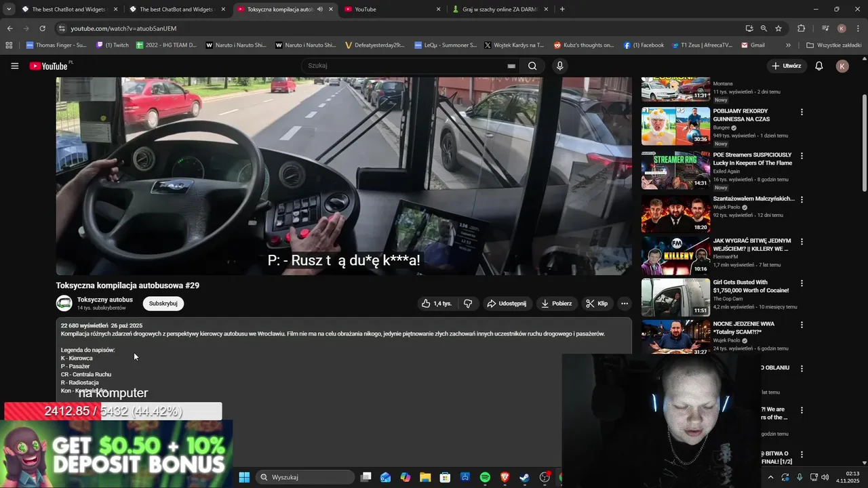The height and width of the screenshot is (488, 868).
Task: Open Brave browser from the taskbar
Action: coord(505,477)
